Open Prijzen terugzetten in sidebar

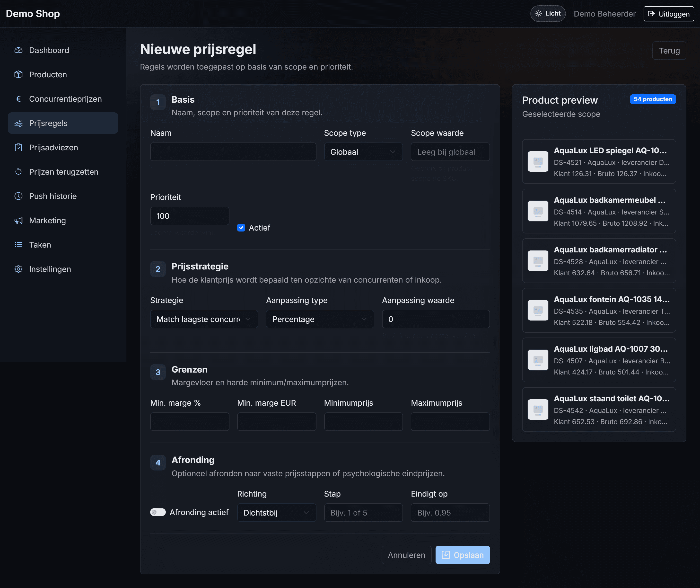pyautogui.click(x=63, y=172)
